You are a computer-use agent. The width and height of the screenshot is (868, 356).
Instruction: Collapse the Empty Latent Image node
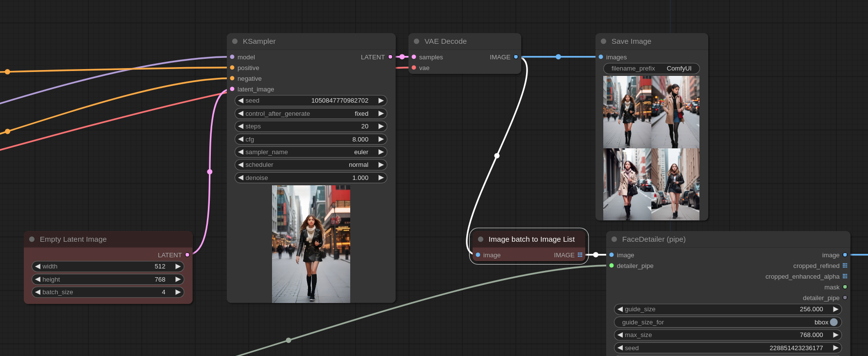(32, 239)
